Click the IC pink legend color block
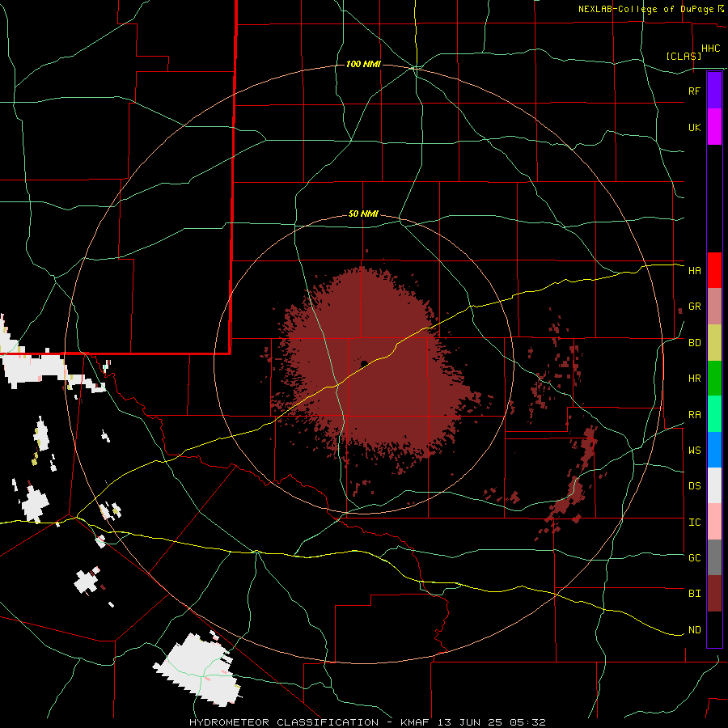The height and width of the screenshot is (728, 728). pyautogui.click(x=714, y=522)
